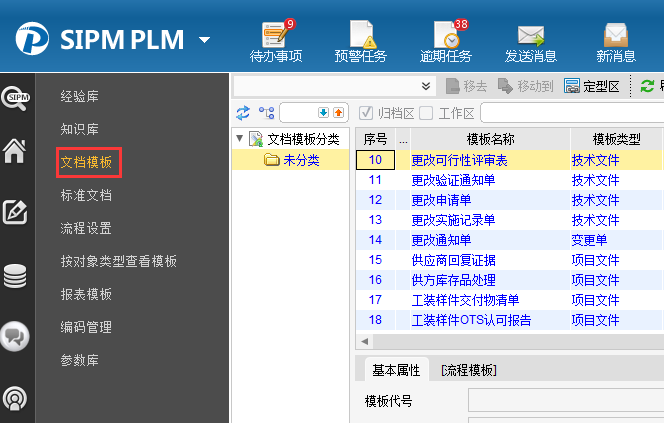Screen dimensions: 664x423
Task: Click the 模板名称 column header
Action: coord(490,139)
